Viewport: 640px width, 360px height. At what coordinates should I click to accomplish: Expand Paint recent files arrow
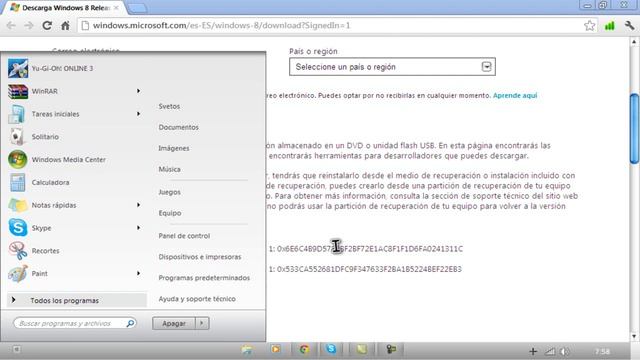click(138, 273)
